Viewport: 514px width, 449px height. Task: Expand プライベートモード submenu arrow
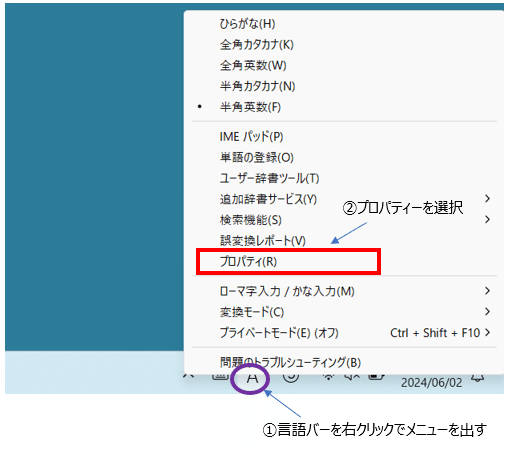[x=487, y=332]
